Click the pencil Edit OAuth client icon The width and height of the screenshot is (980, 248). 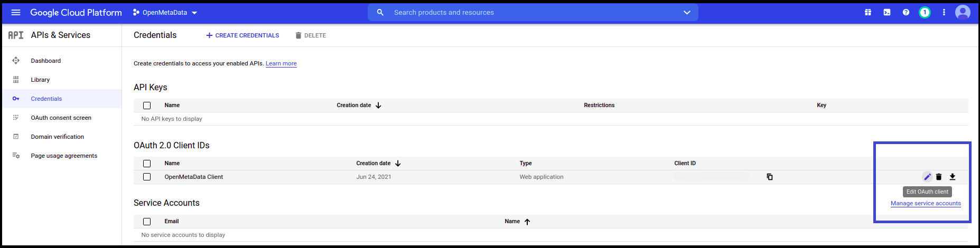[927, 177]
